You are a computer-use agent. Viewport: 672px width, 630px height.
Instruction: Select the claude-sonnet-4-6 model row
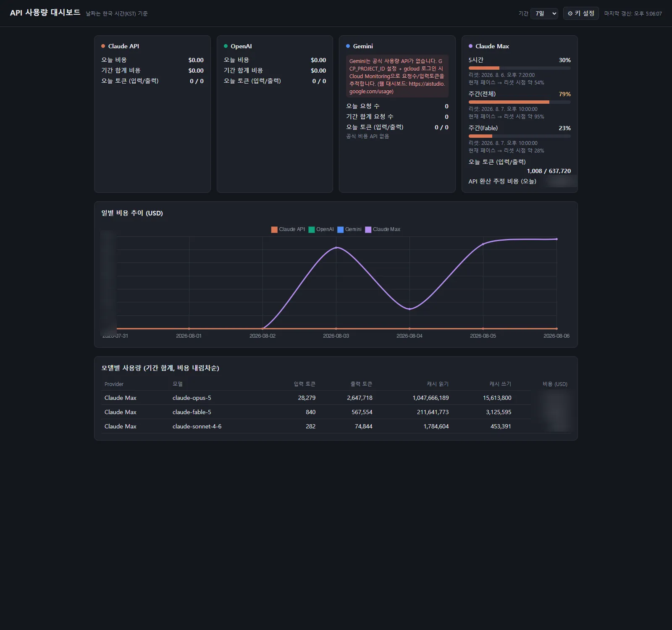[x=336, y=426]
